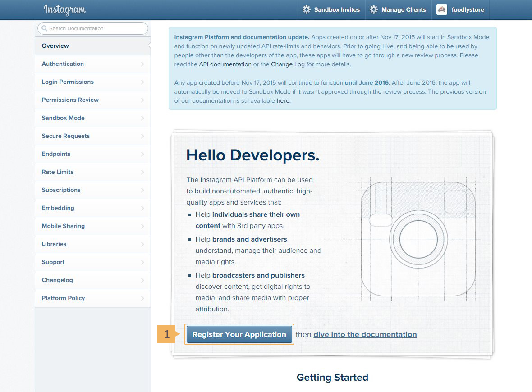The height and width of the screenshot is (392, 532).
Task: Click the chevron next to Endpoints
Action: tap(142, 154)
